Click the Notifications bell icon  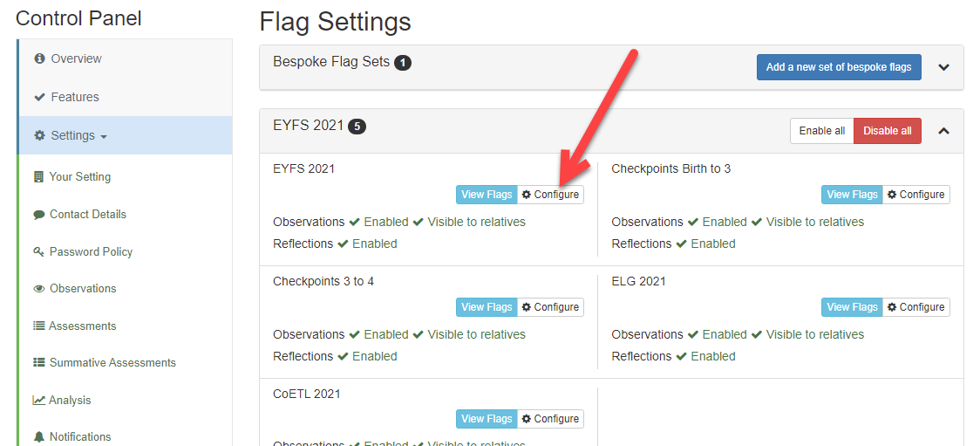pyautogui.click(x=38, y=436)
